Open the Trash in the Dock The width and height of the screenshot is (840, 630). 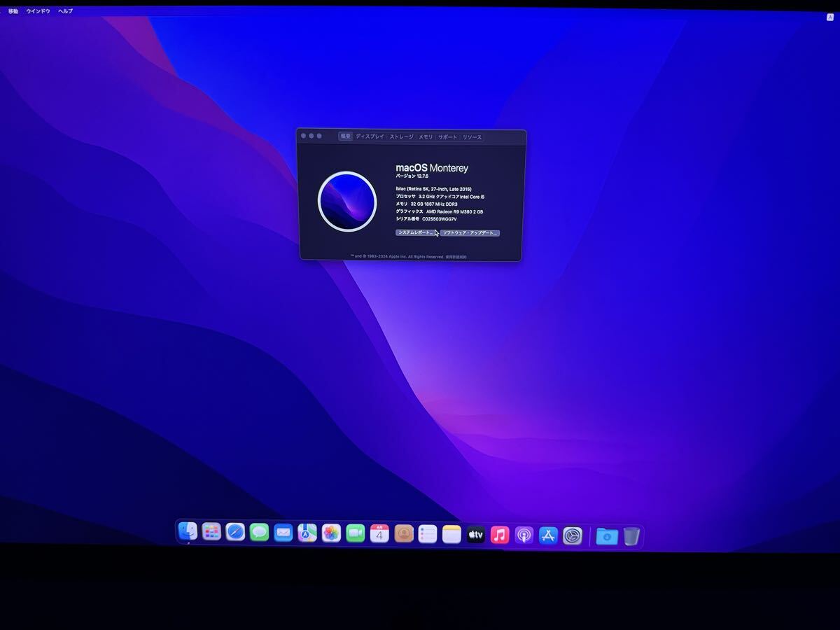coord(631,536)
